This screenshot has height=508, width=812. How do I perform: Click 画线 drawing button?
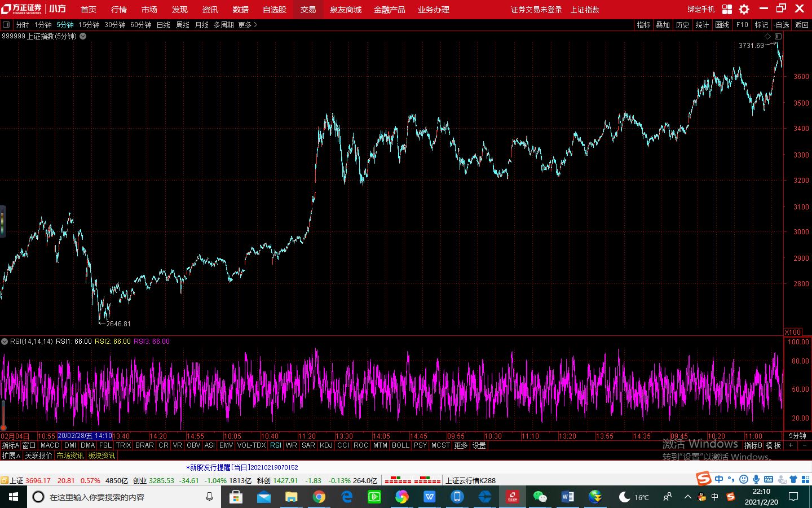click(722, 25)
